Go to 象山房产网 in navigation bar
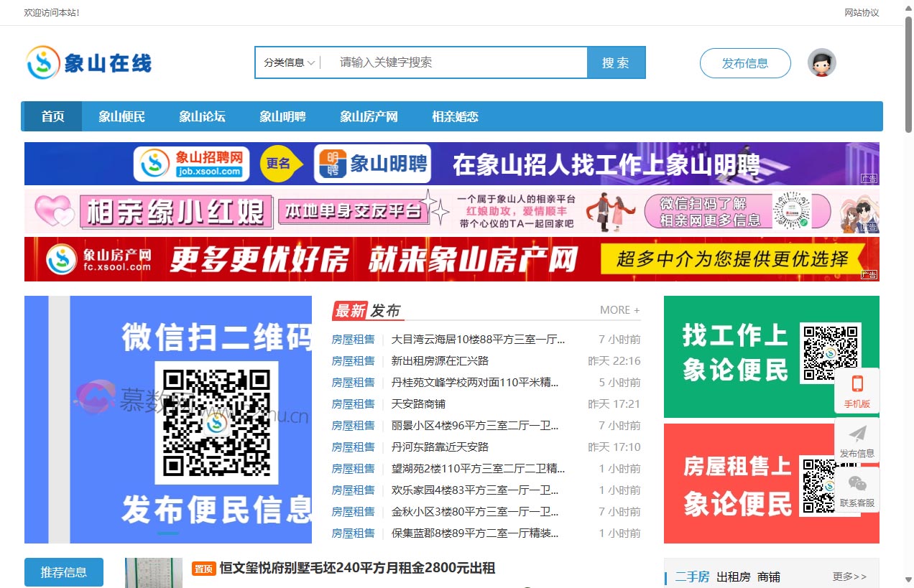The height and width of the screenshot is (588, 914). (369, 116)
